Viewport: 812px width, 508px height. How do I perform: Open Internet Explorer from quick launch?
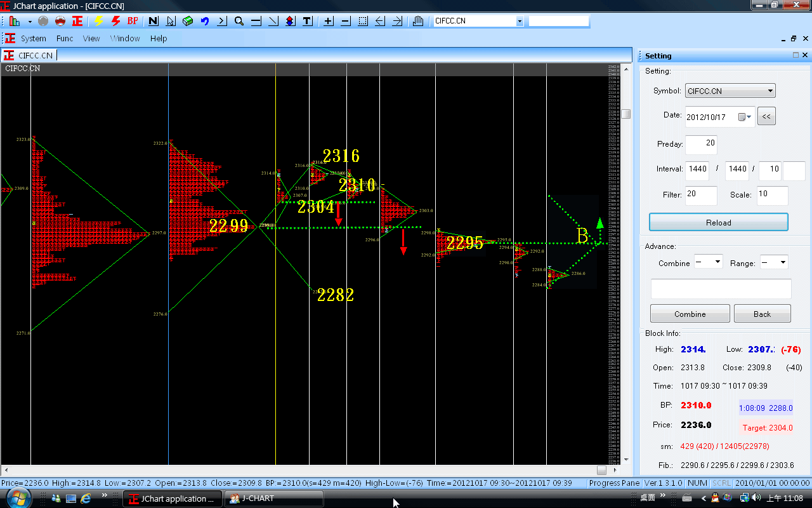coord(86,498)
